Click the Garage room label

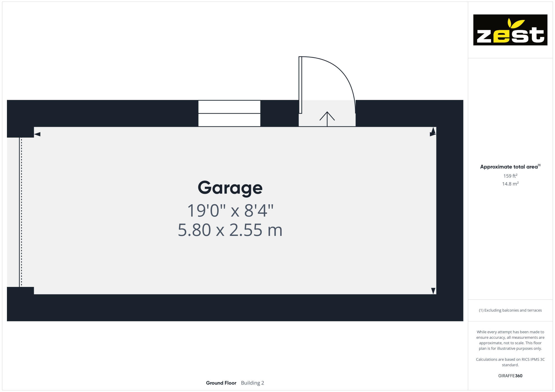(x=230, y=188)
